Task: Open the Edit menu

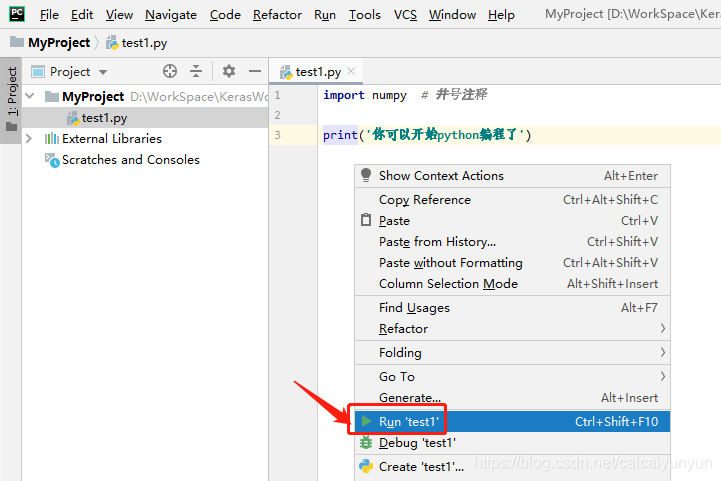Action: pos(82,15)
